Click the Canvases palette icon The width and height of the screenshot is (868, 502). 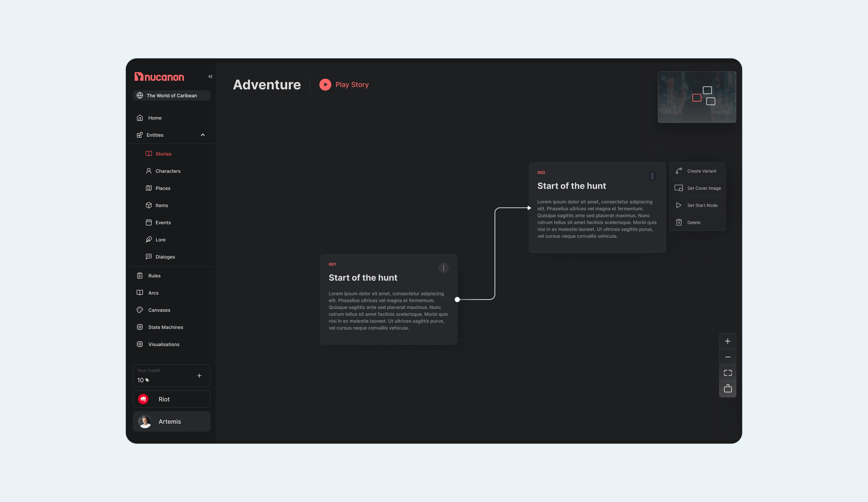[140, 310]
